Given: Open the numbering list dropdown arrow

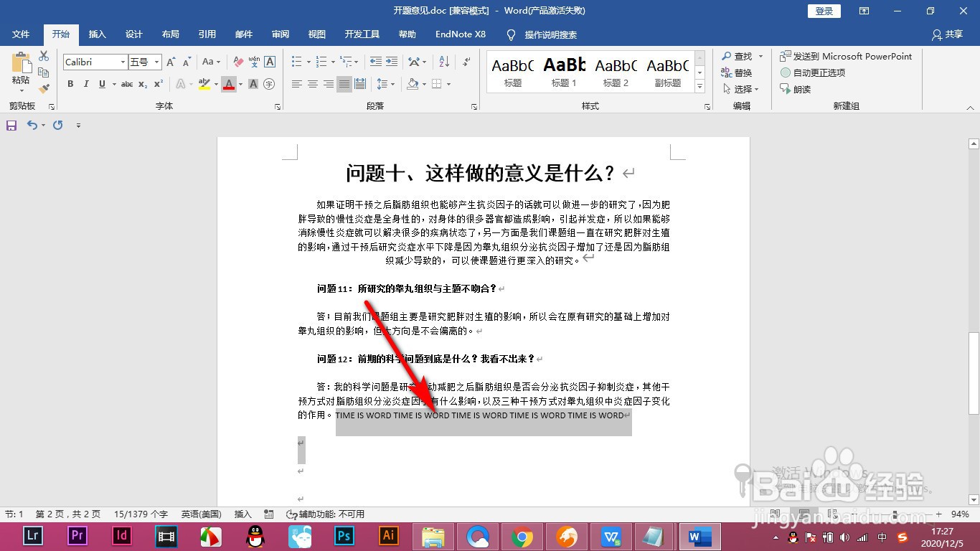Looking at the screenshot, I should pyautogui.click(x=333, y=62).
